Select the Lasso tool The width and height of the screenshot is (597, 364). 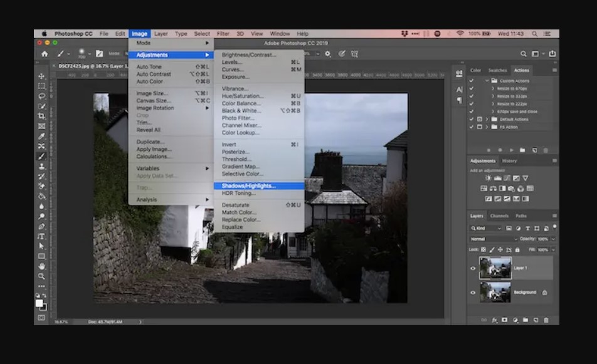(42, 96)
